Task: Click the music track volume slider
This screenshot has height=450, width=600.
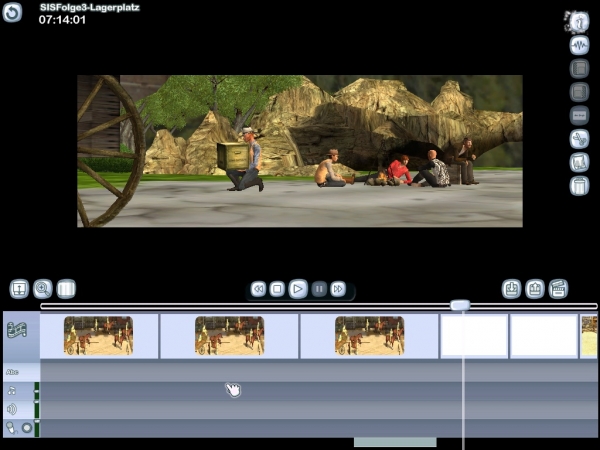Action: pyautogui.click(x=37, y=391)
